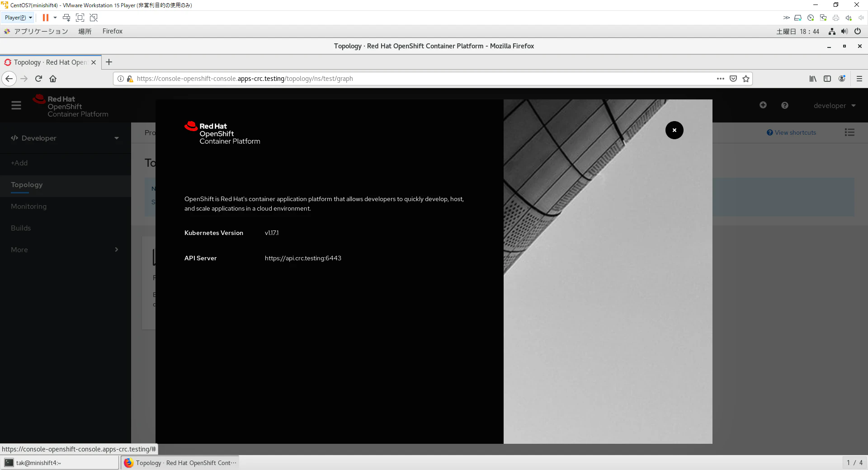868x470 pixels.
Task: Open the Developer perspective switcher
Action: tap(66, 138)
